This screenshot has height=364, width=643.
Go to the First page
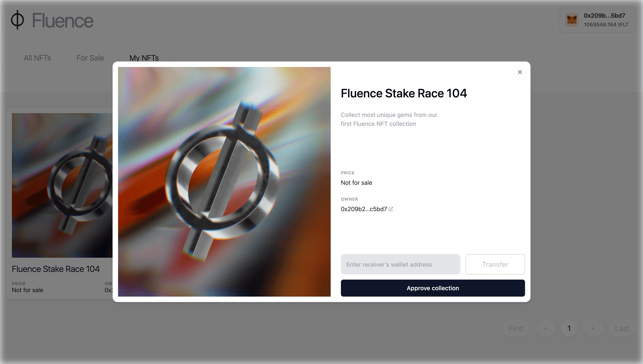click(x=516, y=328)
